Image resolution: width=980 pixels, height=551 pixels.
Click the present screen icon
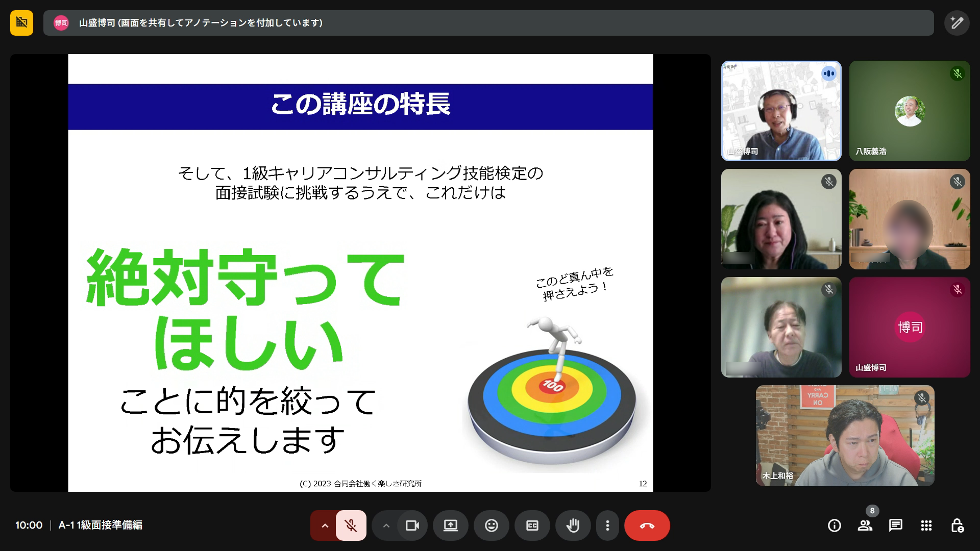click(450, 525)
